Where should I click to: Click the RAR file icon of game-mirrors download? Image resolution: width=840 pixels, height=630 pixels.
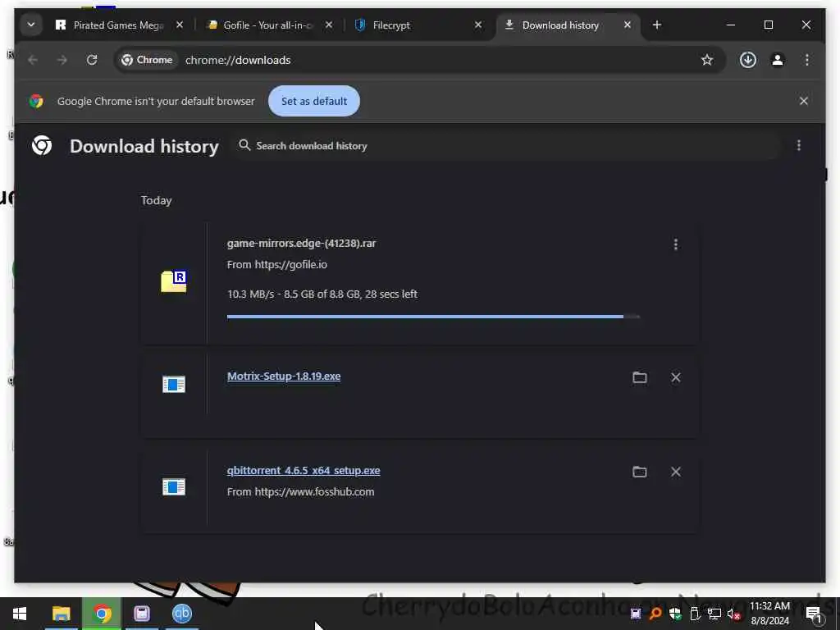tap(174, 282)
